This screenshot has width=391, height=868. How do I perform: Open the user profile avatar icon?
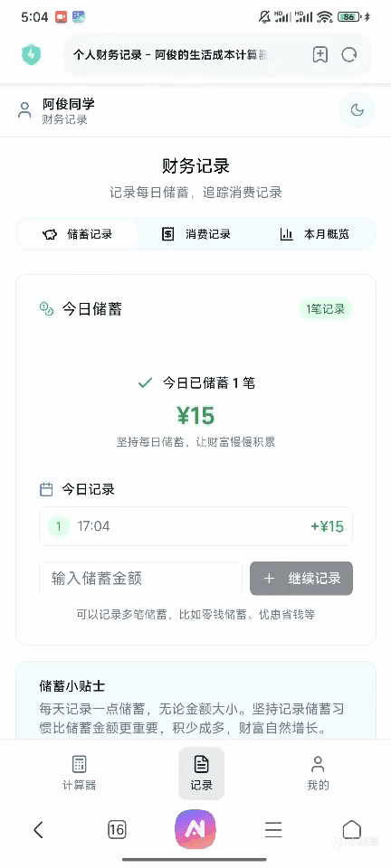(24, 110)
